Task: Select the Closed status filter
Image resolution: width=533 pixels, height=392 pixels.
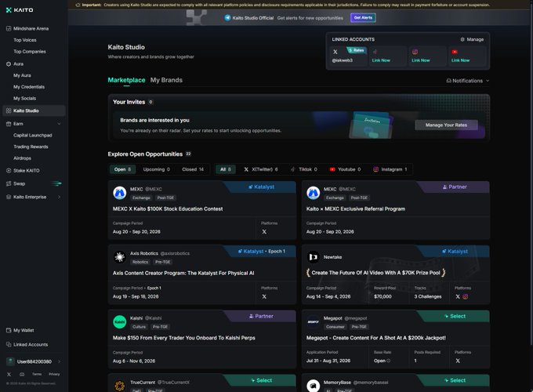Action: click(x=193, y=169)
